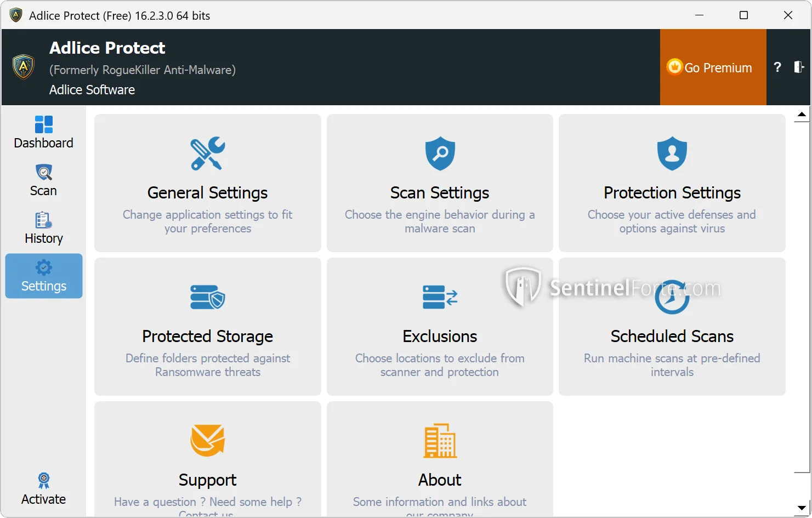Minimize the Adlice Protect window
The height and width of the screenshot is (518, 812).
[700, 15]
